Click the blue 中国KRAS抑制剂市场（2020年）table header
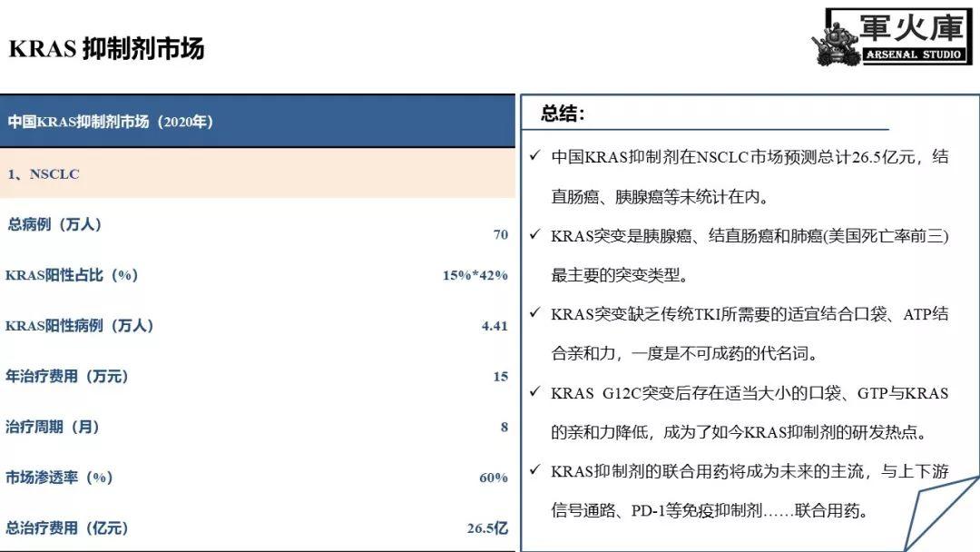Viewport: 980px width, 552px height. (x=111, y=122)
